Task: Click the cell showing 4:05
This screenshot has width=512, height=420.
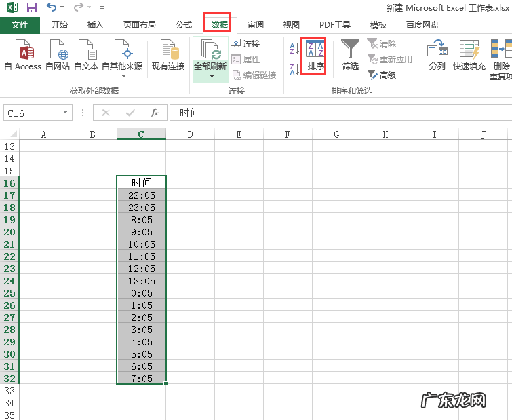Action: (141, 341)
